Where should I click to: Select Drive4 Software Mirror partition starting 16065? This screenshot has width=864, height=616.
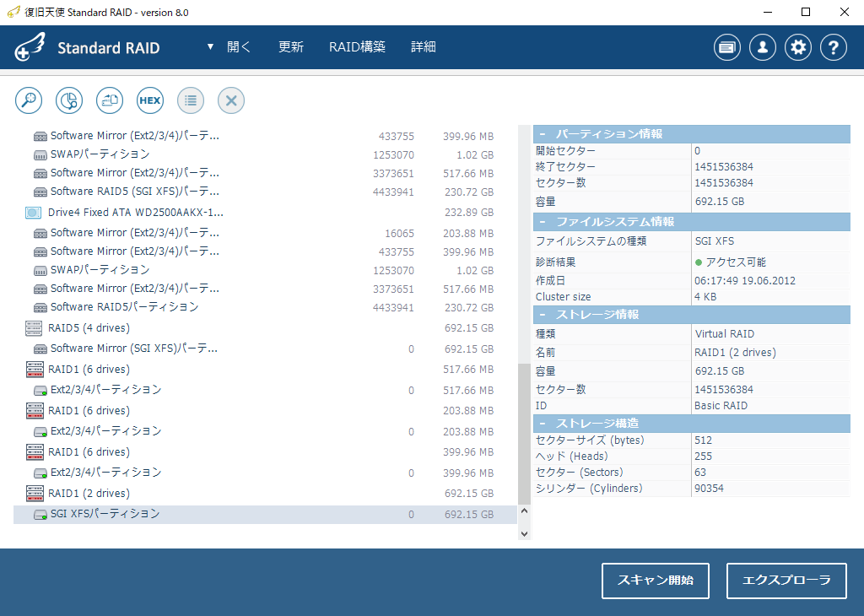[x=264, y=234]
